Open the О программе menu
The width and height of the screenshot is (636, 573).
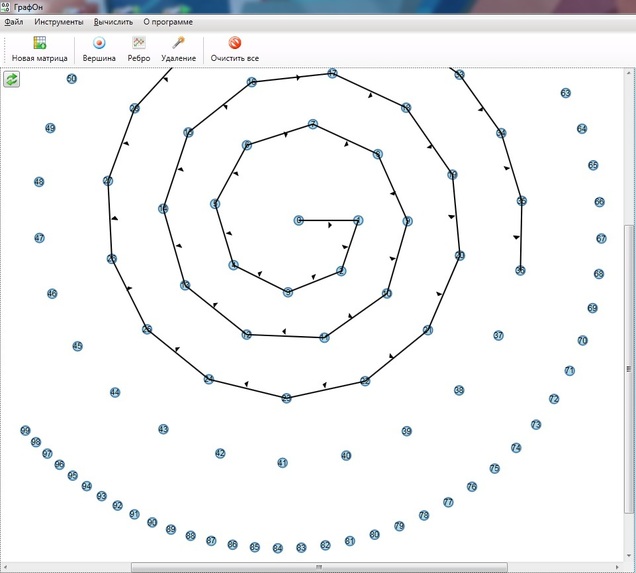[x=168, y=22]
